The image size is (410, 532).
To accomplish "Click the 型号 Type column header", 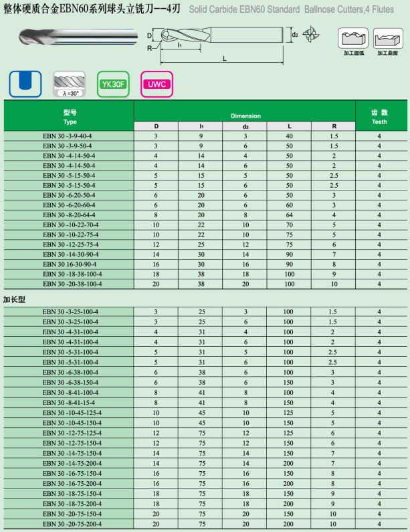I will coord(70,116).
